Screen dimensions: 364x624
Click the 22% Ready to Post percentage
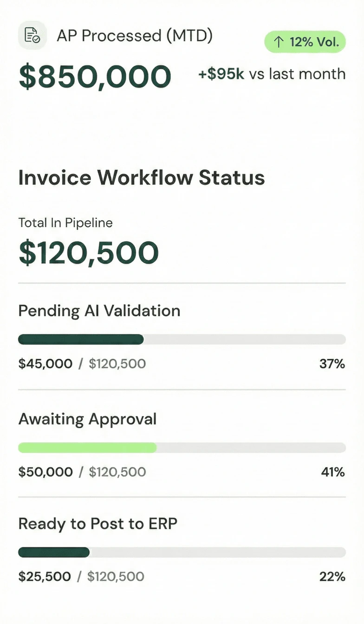(x=332, y=577)
